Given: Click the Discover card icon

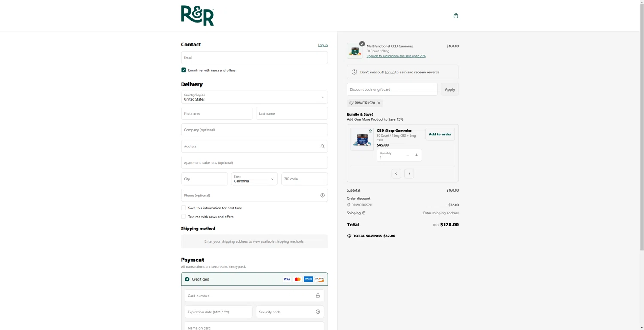Looking at the screenshot, I should 319,279.
